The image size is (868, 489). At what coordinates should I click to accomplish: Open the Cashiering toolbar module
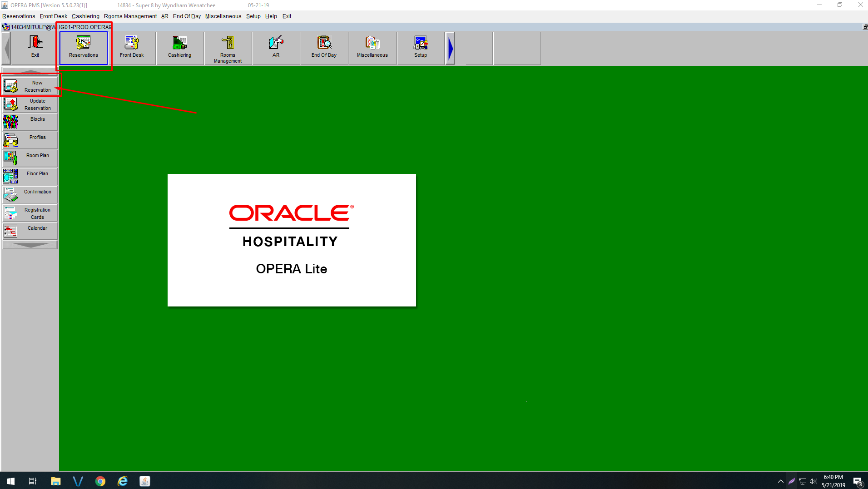pos(180,48)
